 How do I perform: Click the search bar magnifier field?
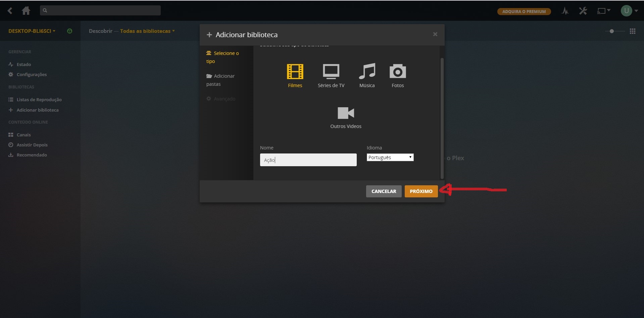point(100,10)
